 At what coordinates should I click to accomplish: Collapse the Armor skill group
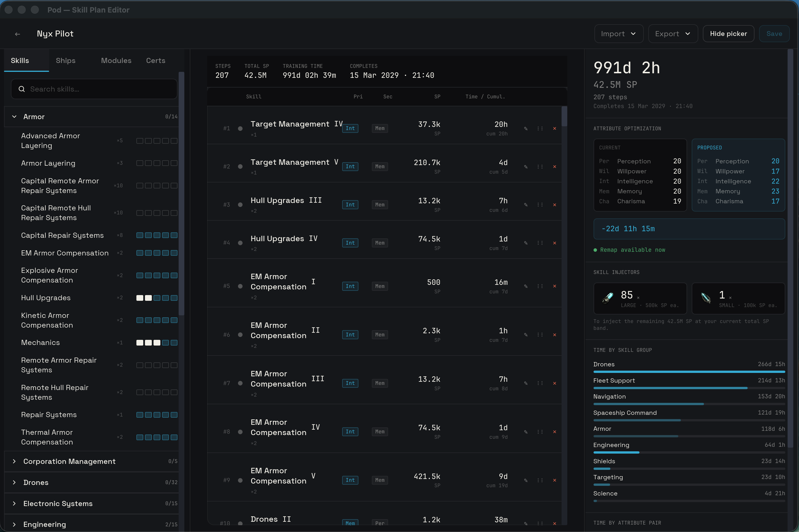coord(91,117)
